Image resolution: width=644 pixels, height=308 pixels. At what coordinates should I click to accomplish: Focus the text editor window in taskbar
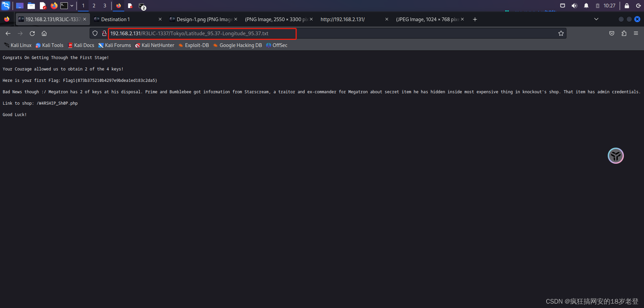click(x=130, y=6)
